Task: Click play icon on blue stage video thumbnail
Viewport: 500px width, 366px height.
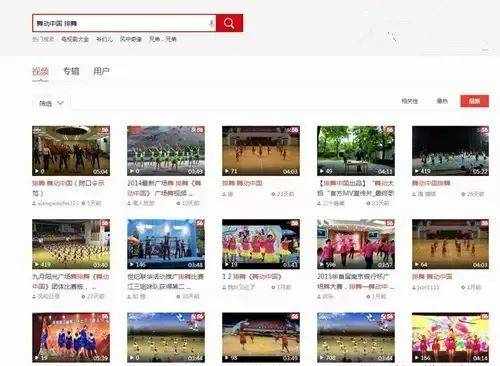Action: tap(132, 265)
